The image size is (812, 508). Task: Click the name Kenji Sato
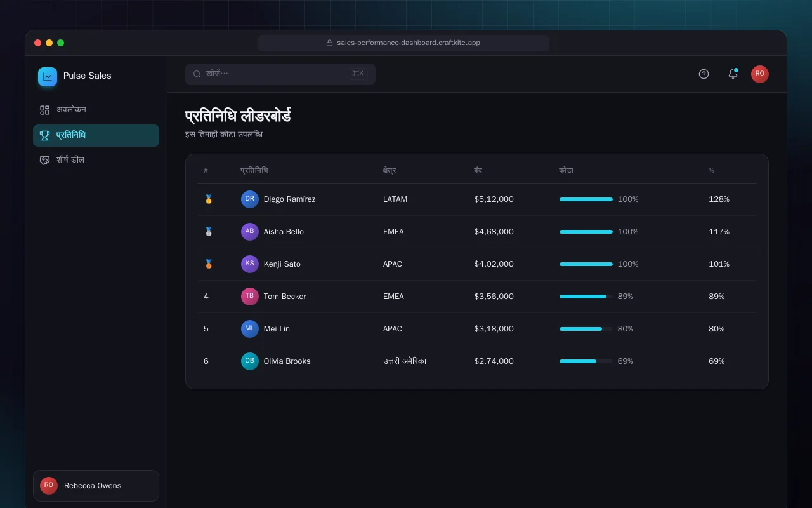pos(282,264)
